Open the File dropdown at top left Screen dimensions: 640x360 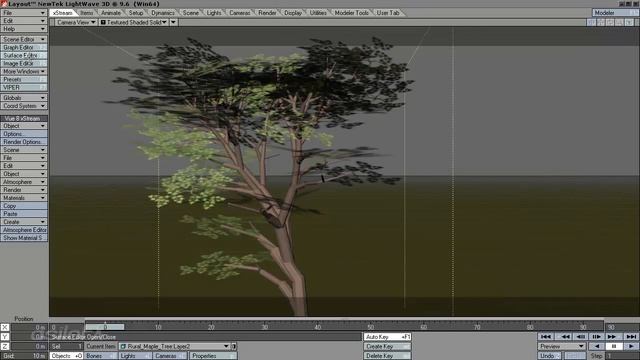pyautogui.click(x=24, y=13)
